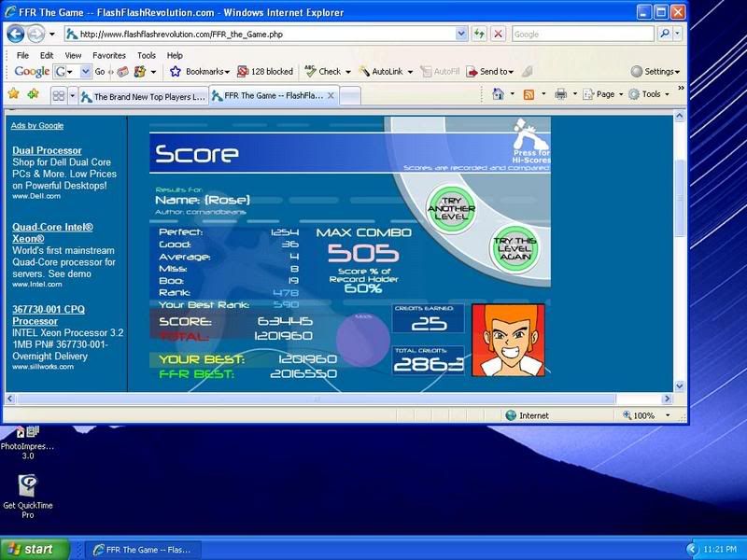This screenshot has height=560, width=747.
Task: Open the Bookmarks dropdown
Action: 207,72
